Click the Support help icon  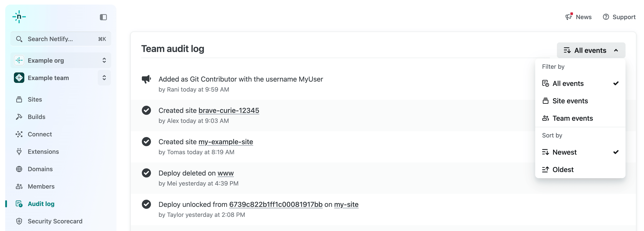[x=606, y=17]
